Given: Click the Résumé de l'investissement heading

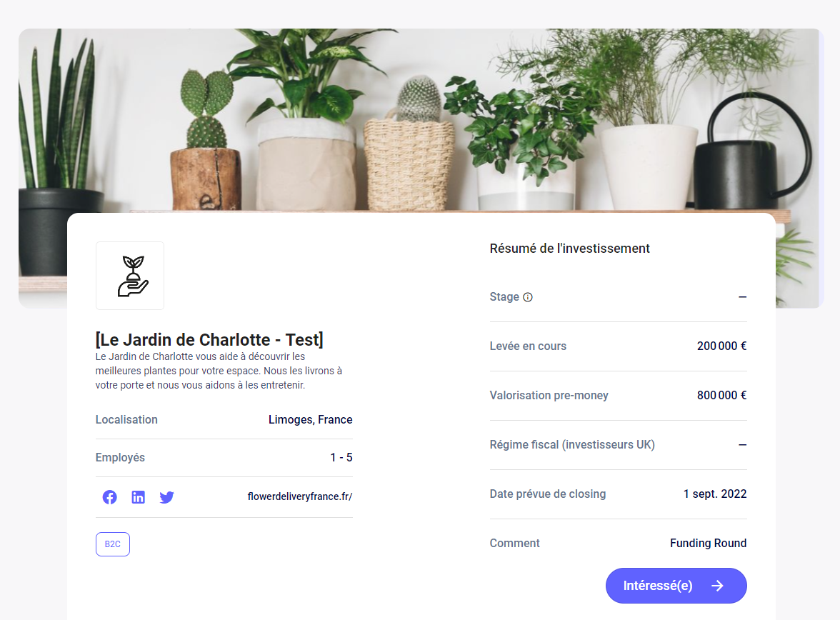Looking at the screenshot, I should pos(569,249).
